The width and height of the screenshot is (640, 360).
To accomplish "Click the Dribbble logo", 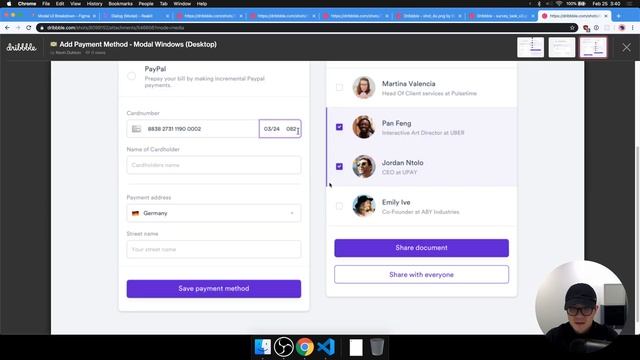I will point(21,47).
